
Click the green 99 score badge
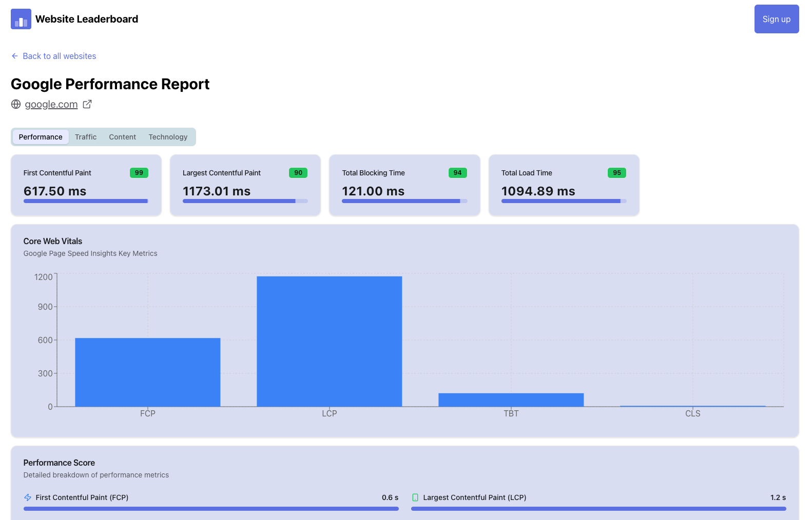pyautogui.click(x=139, y=173)
